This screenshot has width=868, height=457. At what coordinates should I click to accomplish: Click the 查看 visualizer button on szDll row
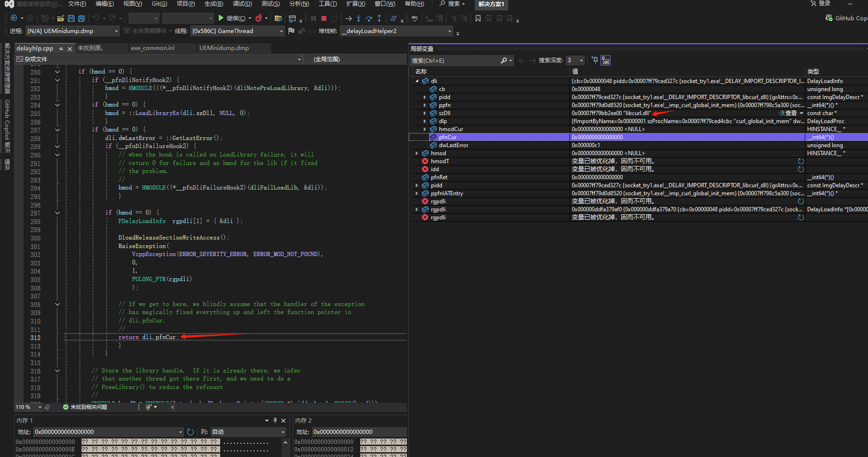pos(788,113)
